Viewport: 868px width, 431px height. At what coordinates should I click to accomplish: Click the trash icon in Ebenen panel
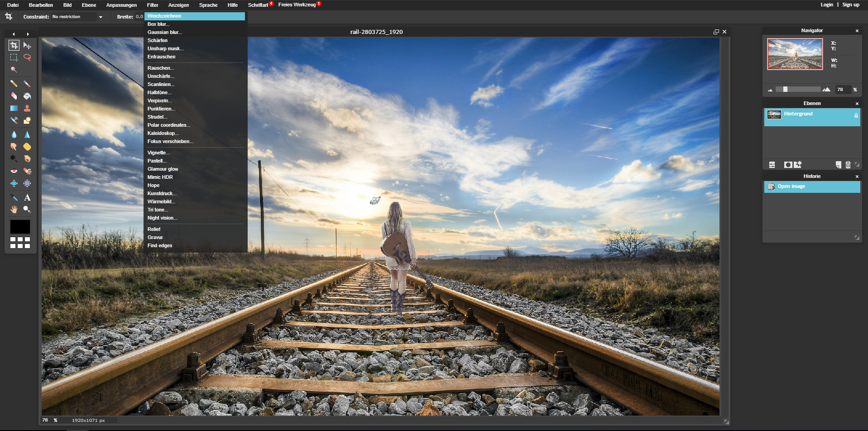[x=848, y=165]
